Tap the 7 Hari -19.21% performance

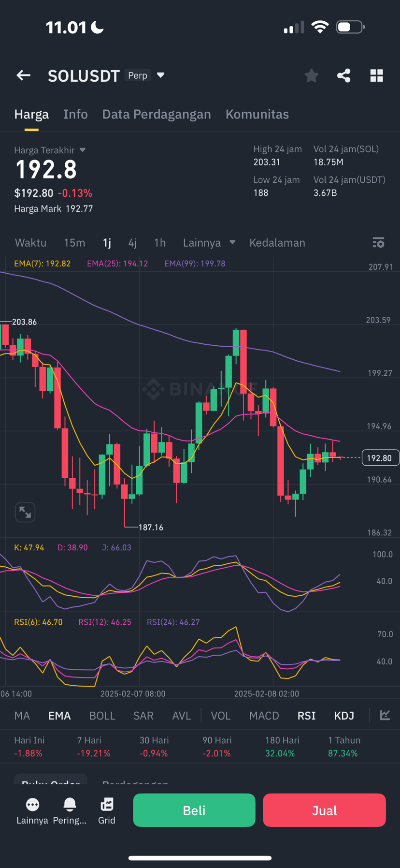(94, 747)
